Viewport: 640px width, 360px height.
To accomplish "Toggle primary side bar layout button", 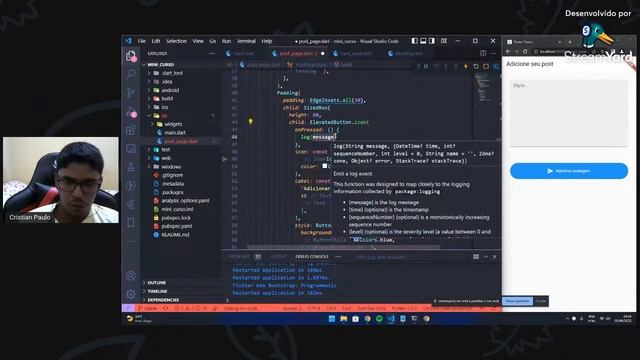I will (415, 41).
